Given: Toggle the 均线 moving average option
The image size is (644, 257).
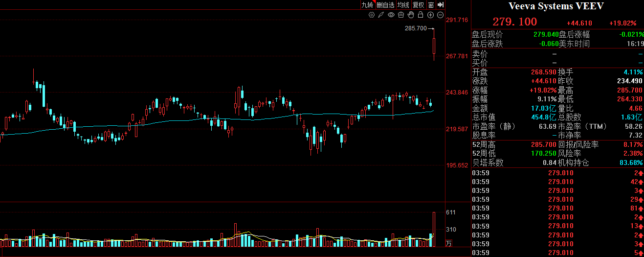Looking at the screenshot, I should [x=403, y=5].
